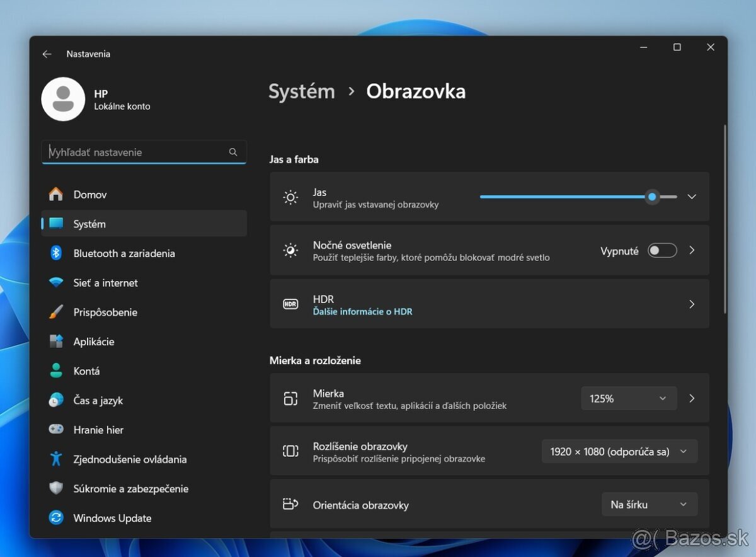Click the Súkromie a zabezpečenie shield icon
The width and height of the screenshot is (756, 557).
(56, 488)
